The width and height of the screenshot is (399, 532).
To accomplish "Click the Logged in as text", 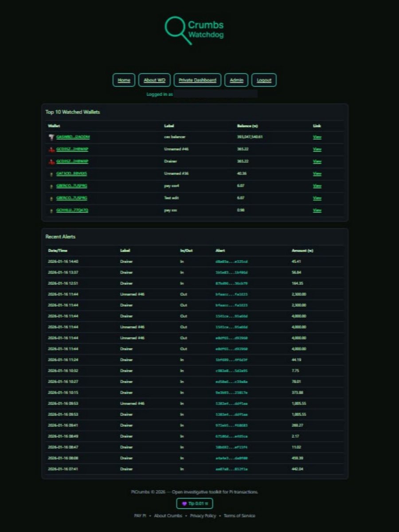I will (x=160, y=94).
